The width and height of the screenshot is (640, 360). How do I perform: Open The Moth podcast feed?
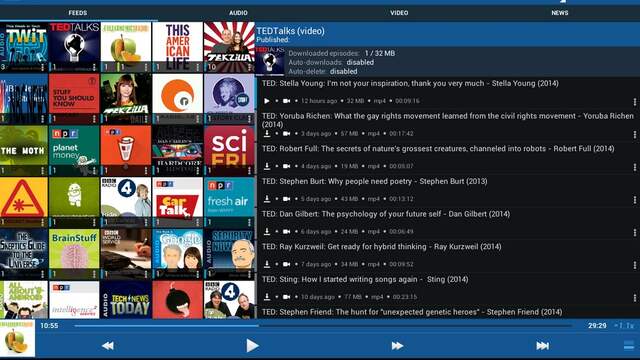point(24,150)
